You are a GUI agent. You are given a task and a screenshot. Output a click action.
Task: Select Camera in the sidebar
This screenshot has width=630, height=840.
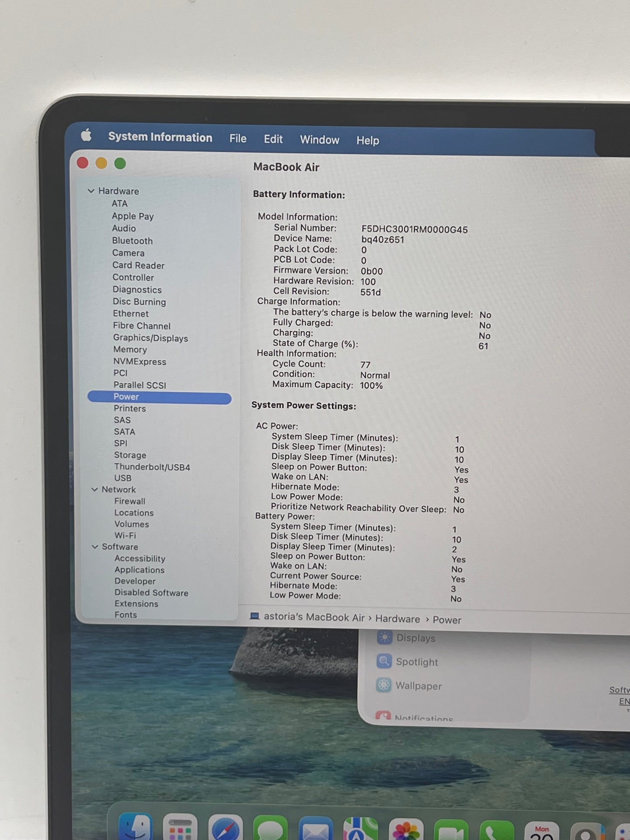click(128, 253)
